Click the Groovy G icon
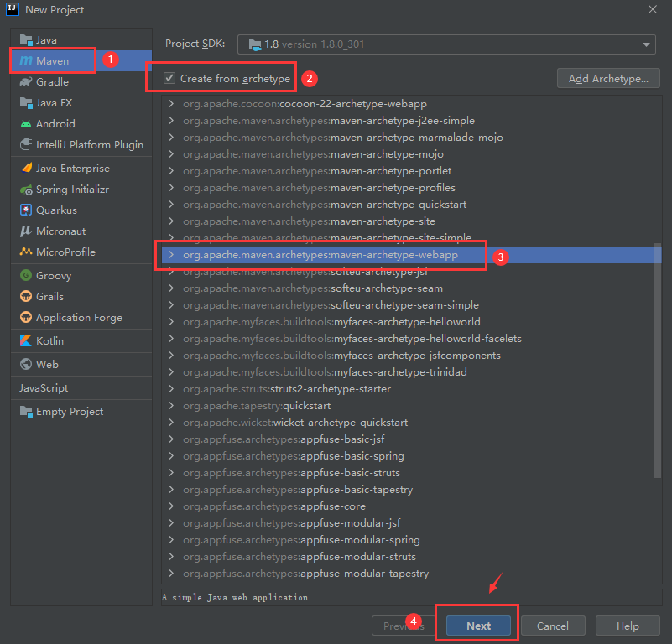This screenshot has width=672, height=644. click(26, 275)
